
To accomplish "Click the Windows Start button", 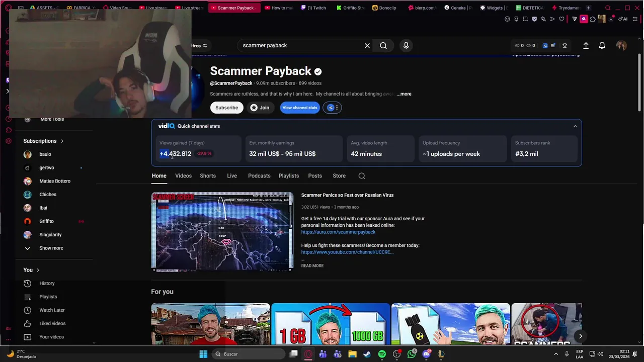I will click(x=203, y=354).
